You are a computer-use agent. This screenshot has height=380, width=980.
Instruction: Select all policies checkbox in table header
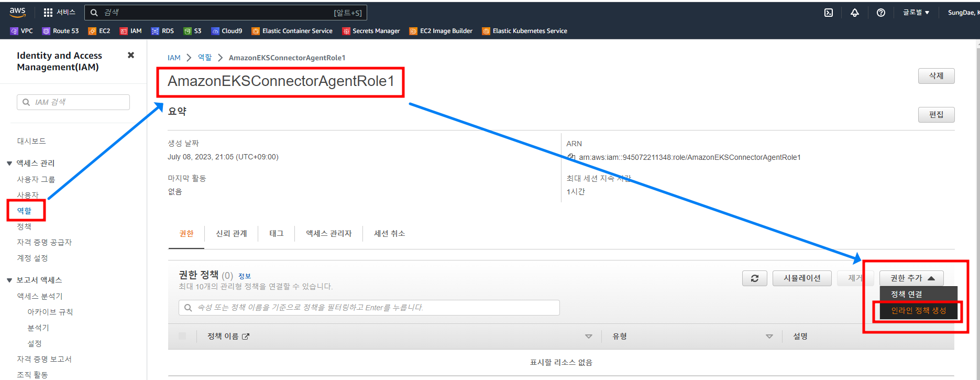[x=182, y=336]
